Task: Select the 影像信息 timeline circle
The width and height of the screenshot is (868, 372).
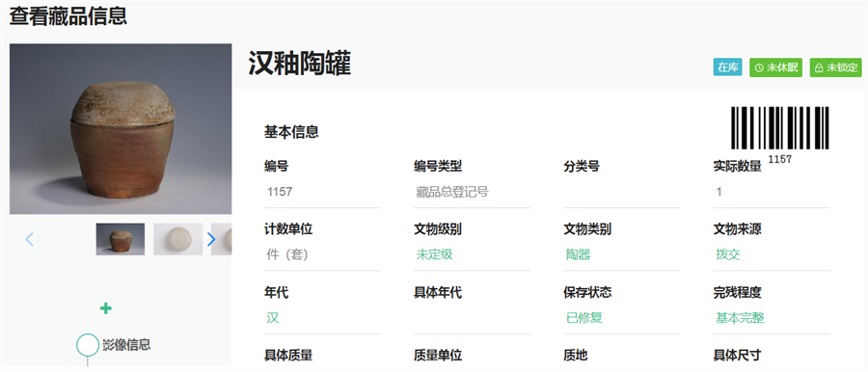Action: click(x=88, y=344)
